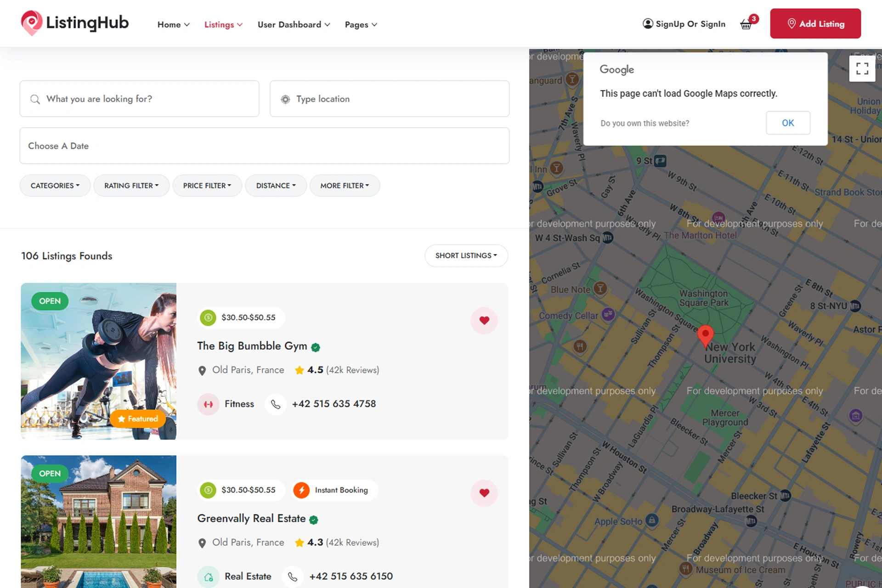Click the Add Listing button
The width and height of the screenshot is (882, 588).
pyautogui.click(x=815, y=23)
